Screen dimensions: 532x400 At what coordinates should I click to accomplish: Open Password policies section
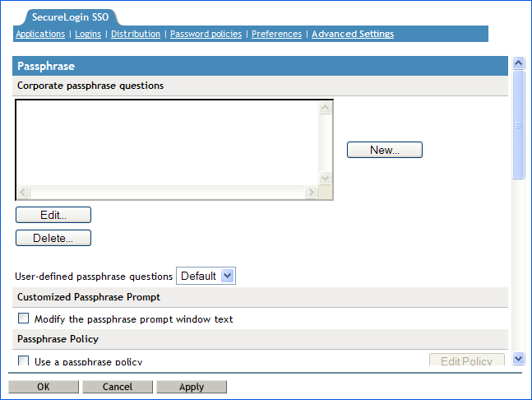pyautogui.click(x=206, y=34)
